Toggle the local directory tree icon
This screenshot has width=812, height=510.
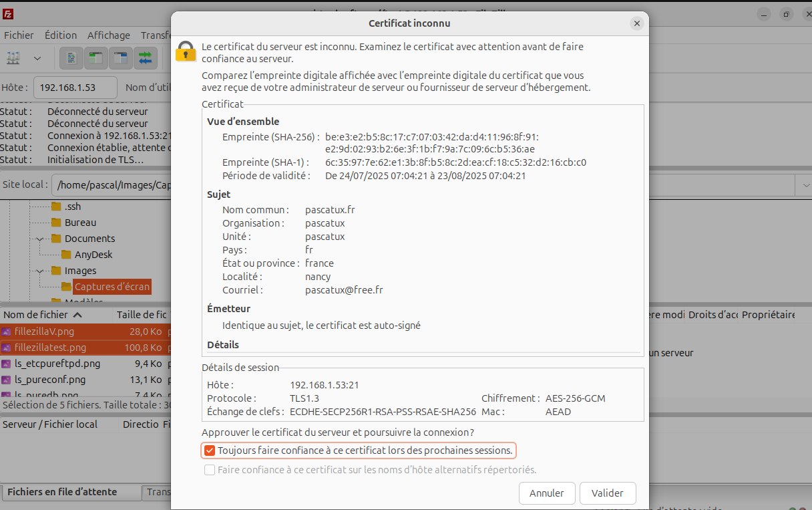tap(95, 58)
